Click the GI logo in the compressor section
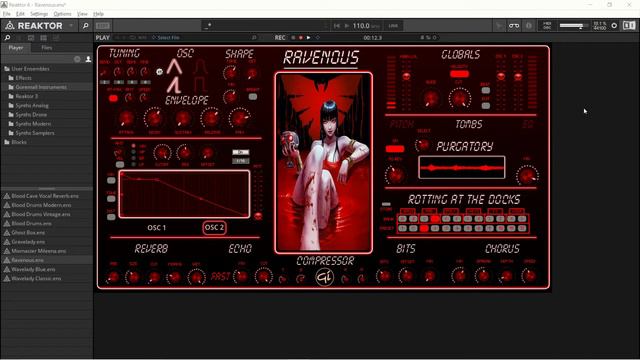 [x=324, y=278]
